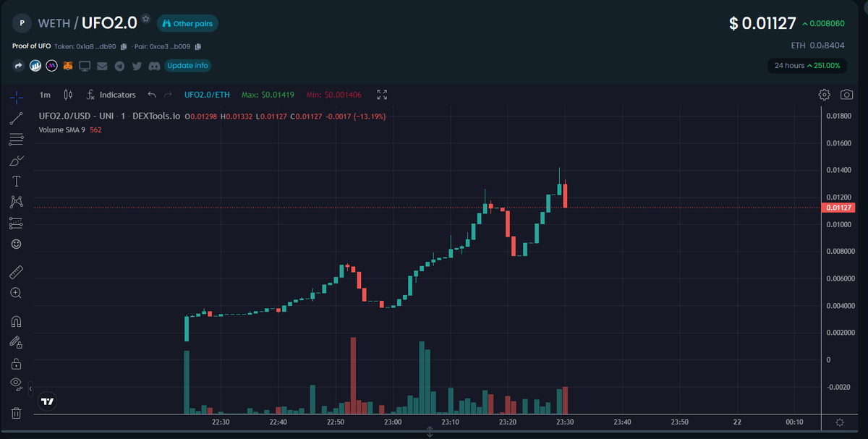Click the 0.01800 price axis label
Image resolution: width=868 pixels, height=439 pixels.
[839, 116]
